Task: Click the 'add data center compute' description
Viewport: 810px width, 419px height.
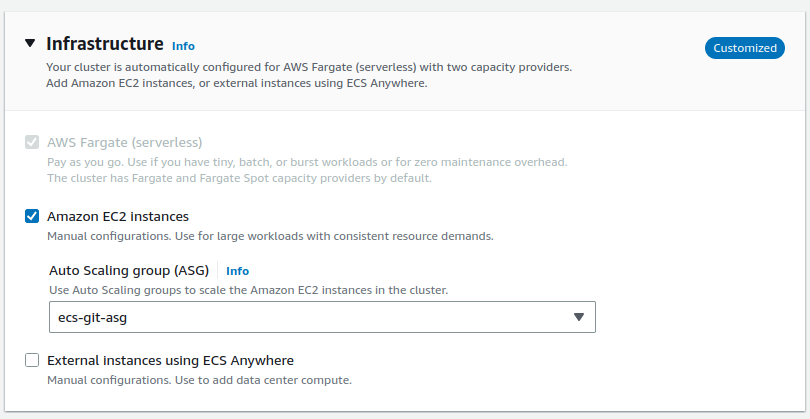Action: tap(199, 380)
